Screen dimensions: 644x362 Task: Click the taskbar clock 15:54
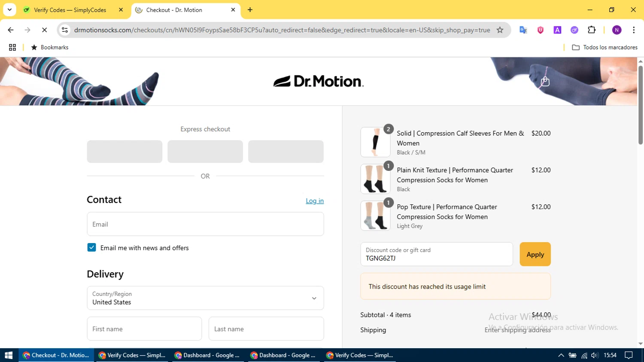(x=610, y=355)
